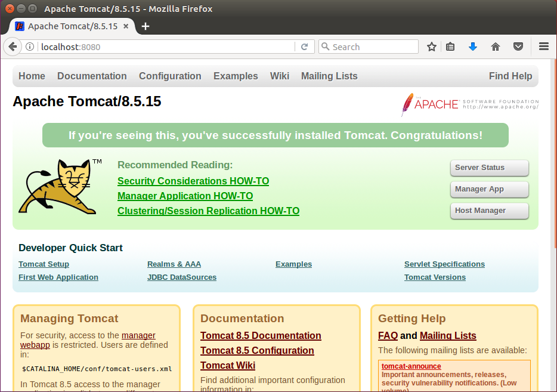Open the Firefox hamburger menu
The width and height of the screenshot is (557, 392).
[x=543, y=47]
